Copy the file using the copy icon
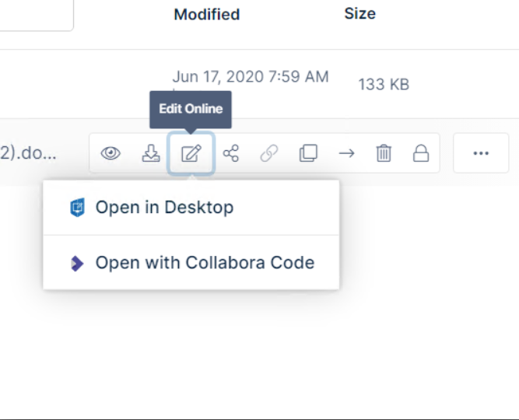 click(308, 153)
